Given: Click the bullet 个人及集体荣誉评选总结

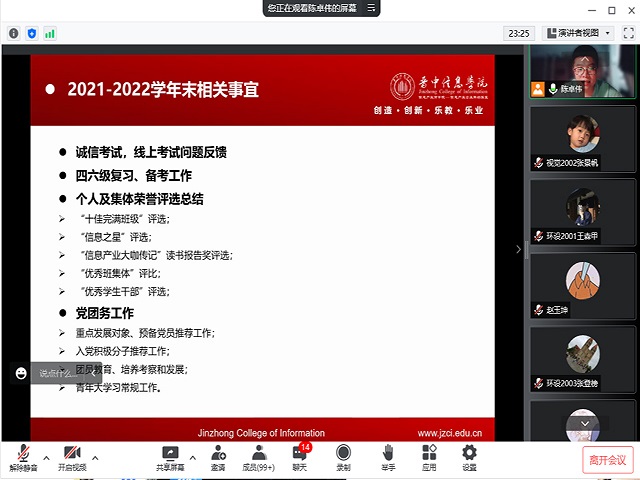Looking at the screenshot, I should click(x=139, y=199).
